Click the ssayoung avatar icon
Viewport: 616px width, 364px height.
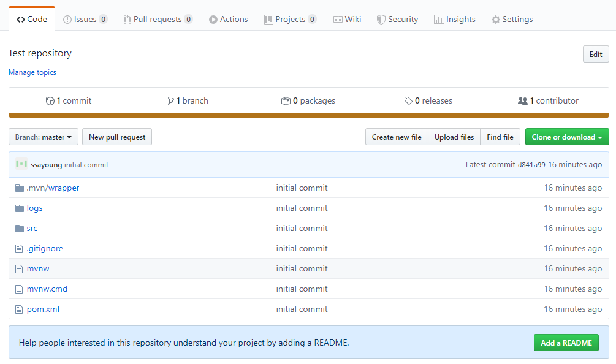tap(21, 164)
